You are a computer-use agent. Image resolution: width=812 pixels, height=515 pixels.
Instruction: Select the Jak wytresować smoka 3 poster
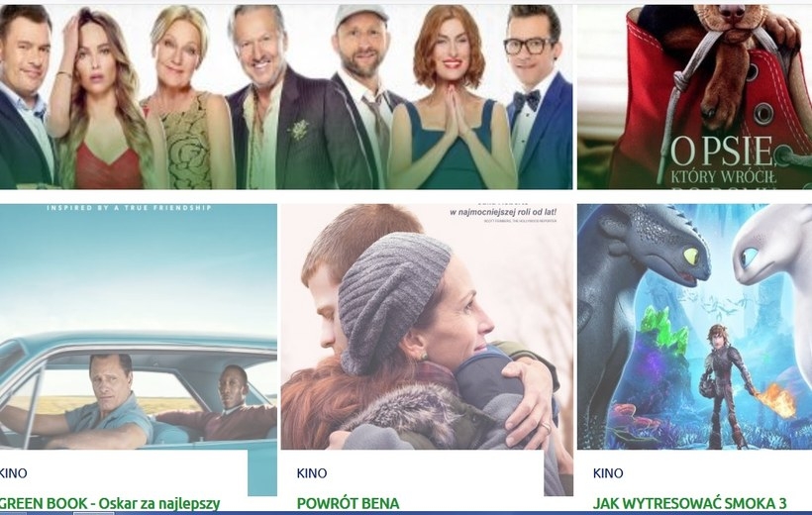pos(694,327)
